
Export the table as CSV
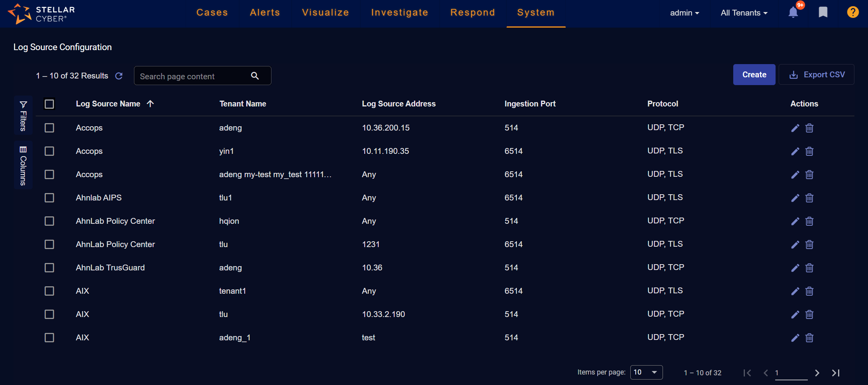[816, 75]
